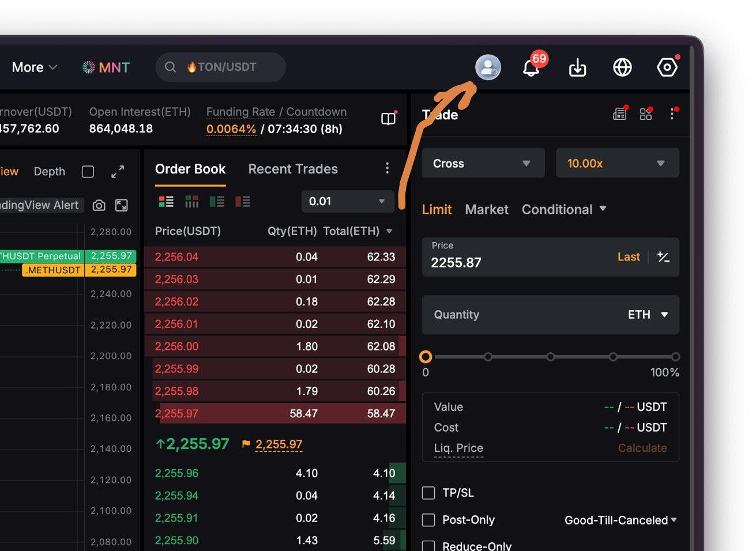Click the orange mark price flag icon
The image size is (756, 551).
pos(246,444)
